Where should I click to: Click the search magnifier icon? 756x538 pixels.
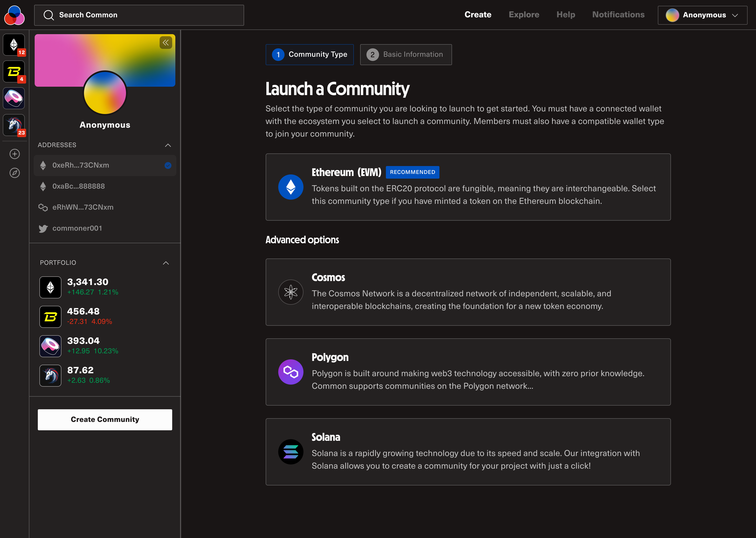[49, 15]
